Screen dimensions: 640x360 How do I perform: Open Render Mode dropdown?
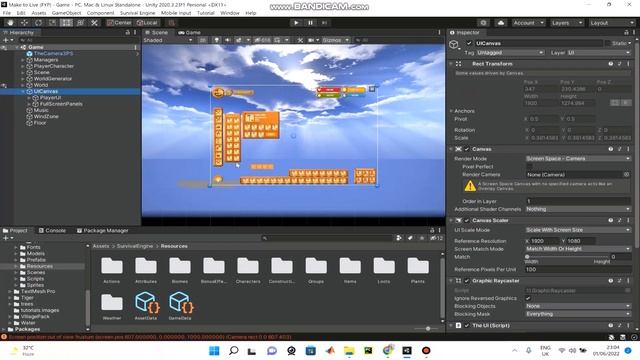(578, 158)
